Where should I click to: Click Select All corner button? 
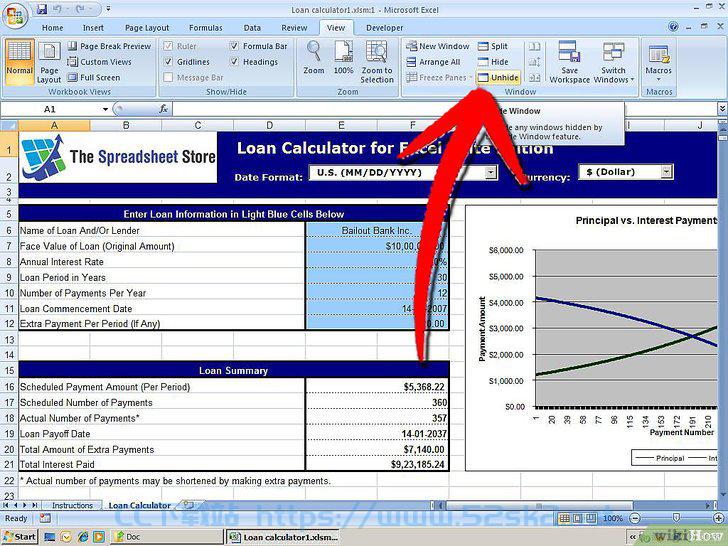coord(9,125)
